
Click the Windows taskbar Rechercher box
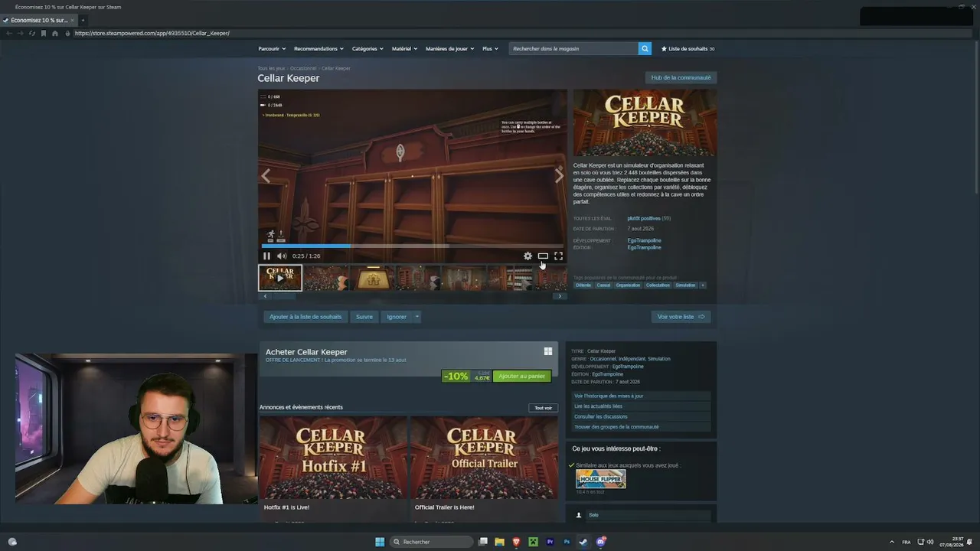click(x=432, y=542)
